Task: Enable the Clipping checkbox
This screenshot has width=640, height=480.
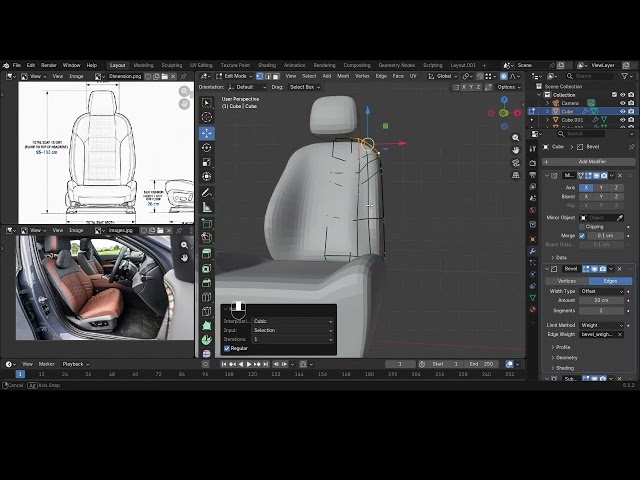Action: [x=582, y=227]
